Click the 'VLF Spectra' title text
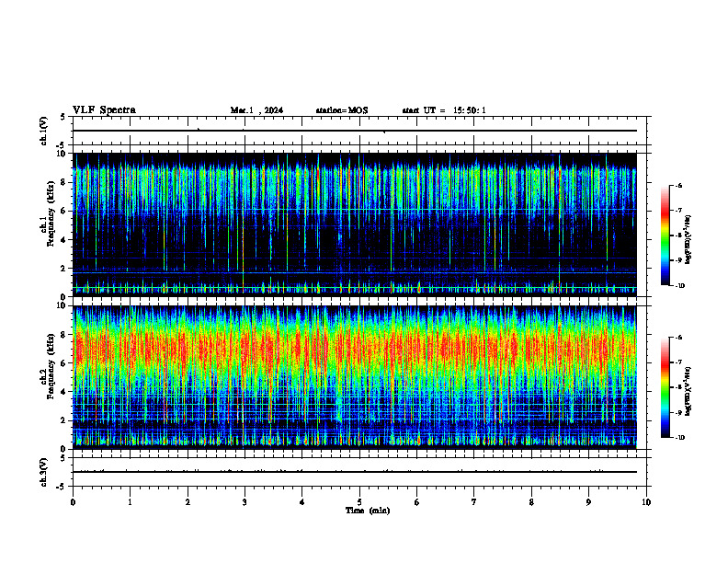Viewport: 728px width, 563px height. (x=104, y=110)
